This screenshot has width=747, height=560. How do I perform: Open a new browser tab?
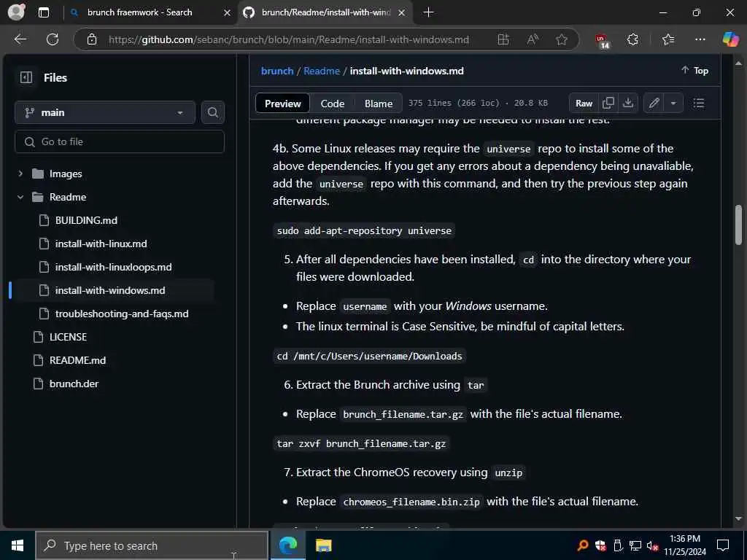point(428,12)
